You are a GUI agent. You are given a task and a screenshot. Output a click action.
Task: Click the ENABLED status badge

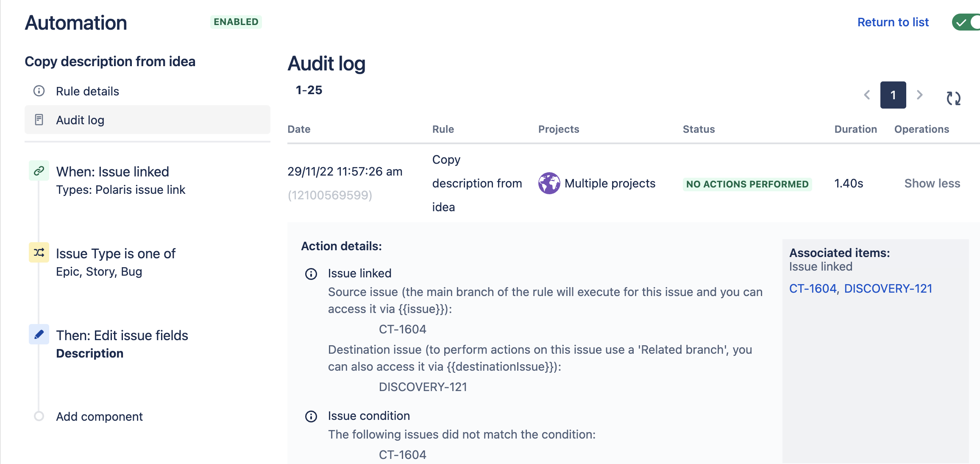[x=236, y=22]
